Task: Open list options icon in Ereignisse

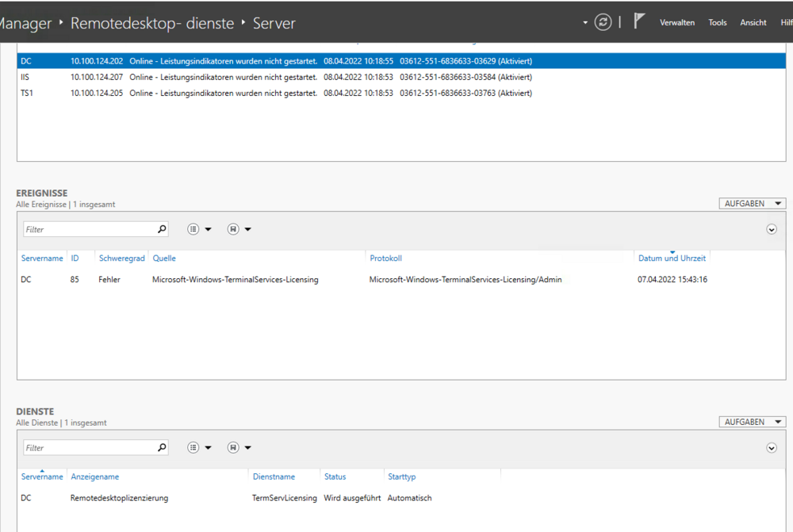Action: [x=193, y=229]
